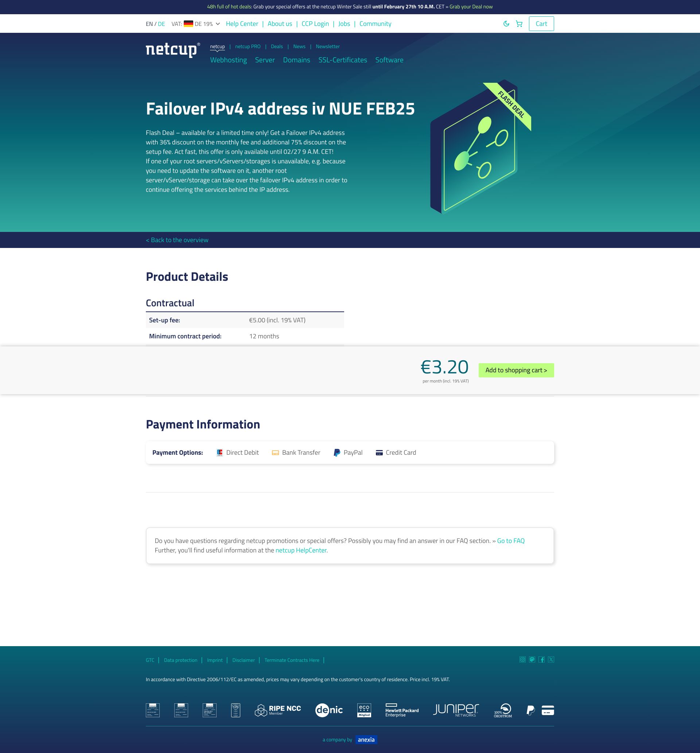Screen dimensions: 700x753
Task: Click the RIPE NCC Member logo
Action: [x=278, y=710]
